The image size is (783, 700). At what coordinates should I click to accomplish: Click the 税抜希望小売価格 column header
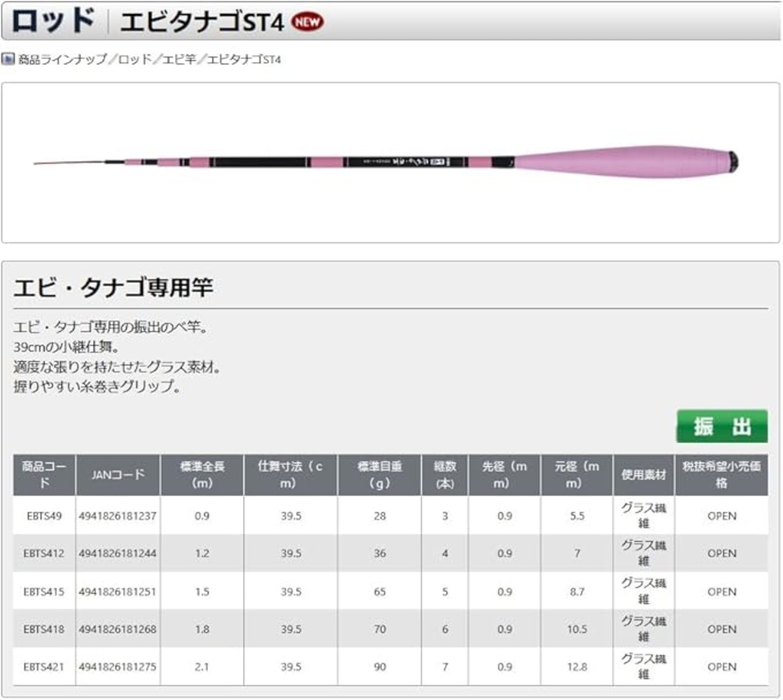coord(722,475)
